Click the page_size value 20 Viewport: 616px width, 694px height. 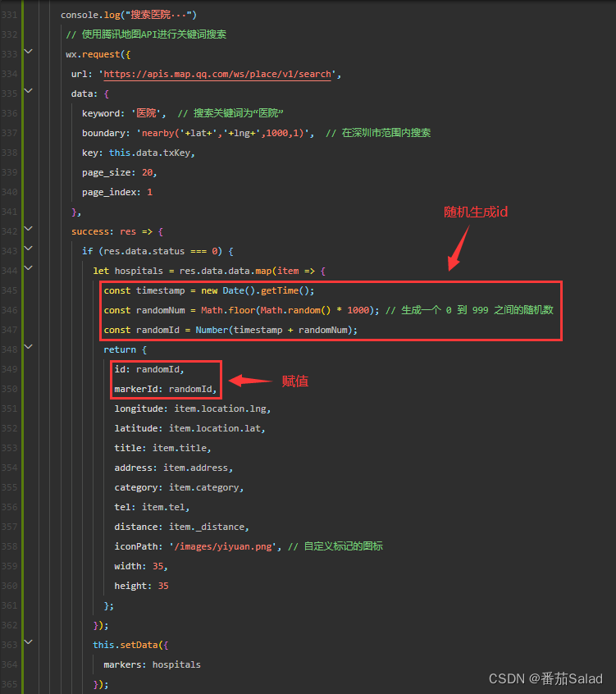[x=148, y=172]
